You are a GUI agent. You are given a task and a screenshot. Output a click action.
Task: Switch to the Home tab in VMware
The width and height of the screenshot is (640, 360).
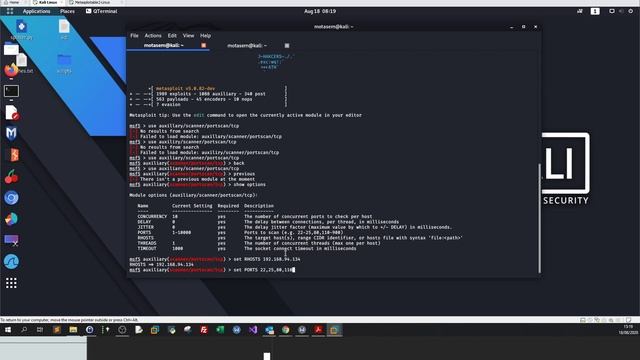click(13, 2)
